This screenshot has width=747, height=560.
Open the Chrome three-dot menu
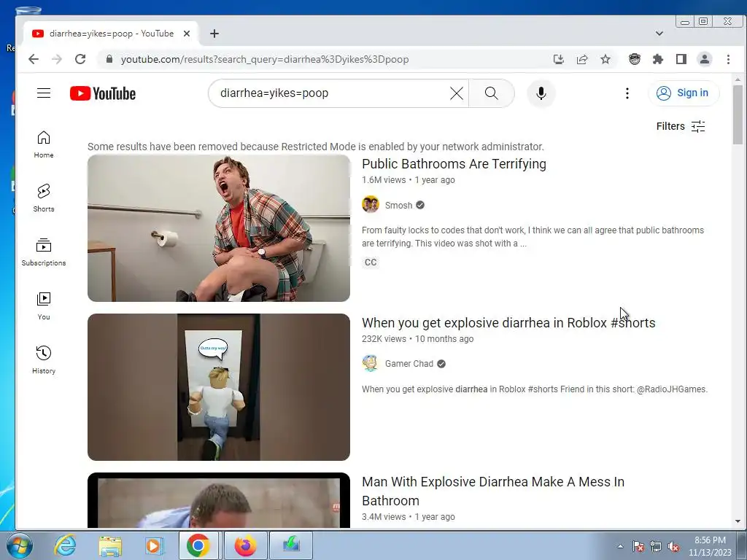(x=728, y=59)
